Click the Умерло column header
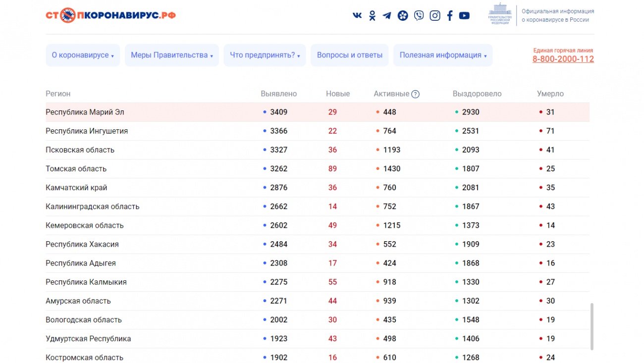This screenshot has width=644, height=363. click(550, 94)
